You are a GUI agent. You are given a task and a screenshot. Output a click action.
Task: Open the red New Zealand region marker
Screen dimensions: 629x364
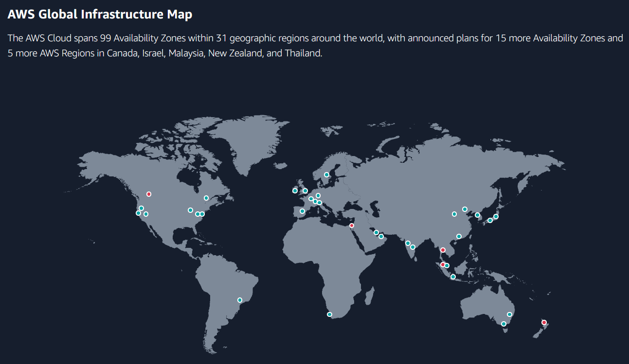[544, 322]
